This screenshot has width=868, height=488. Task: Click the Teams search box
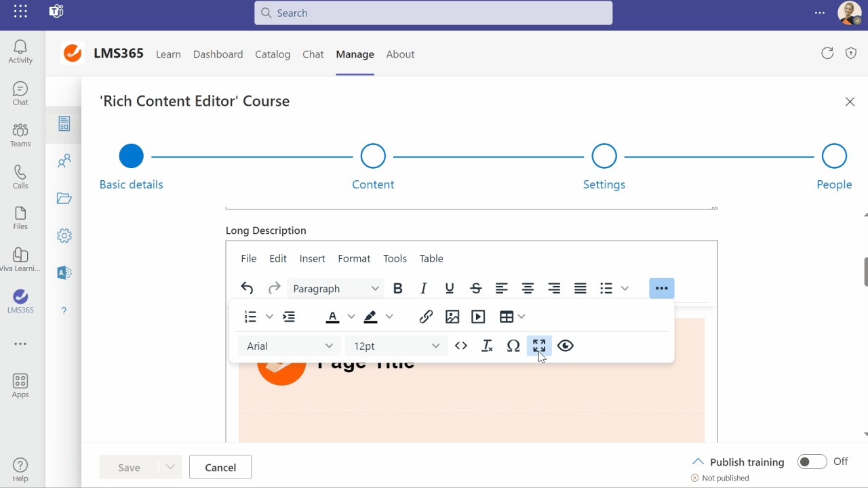point(433,13)
